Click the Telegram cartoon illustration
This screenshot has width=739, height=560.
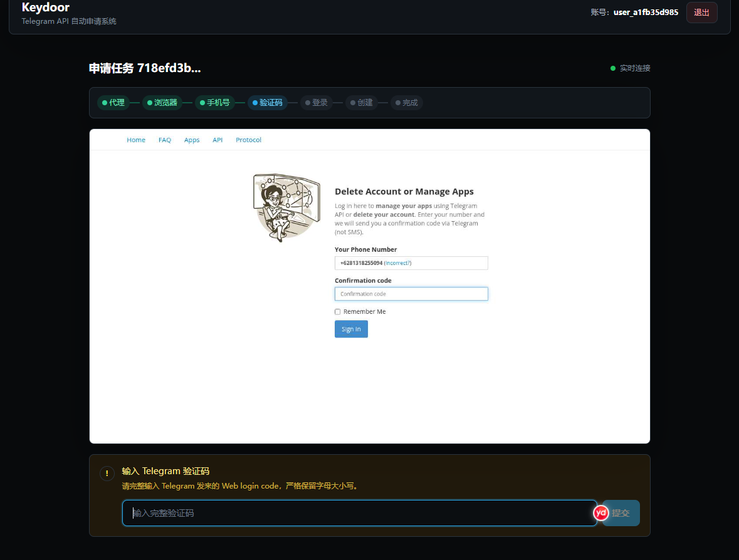coord(286,208)
